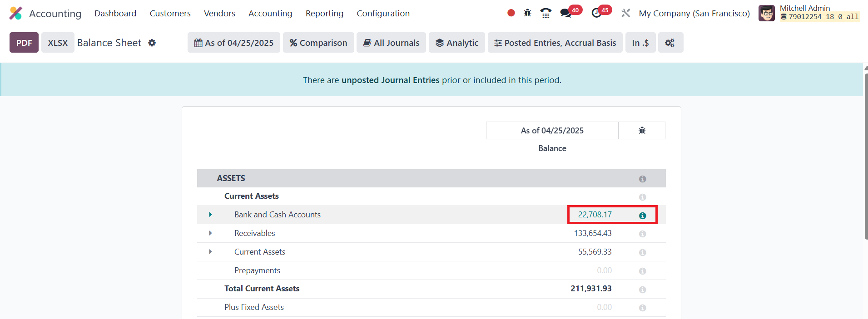Click the bug icon in report header

point(642,131)
